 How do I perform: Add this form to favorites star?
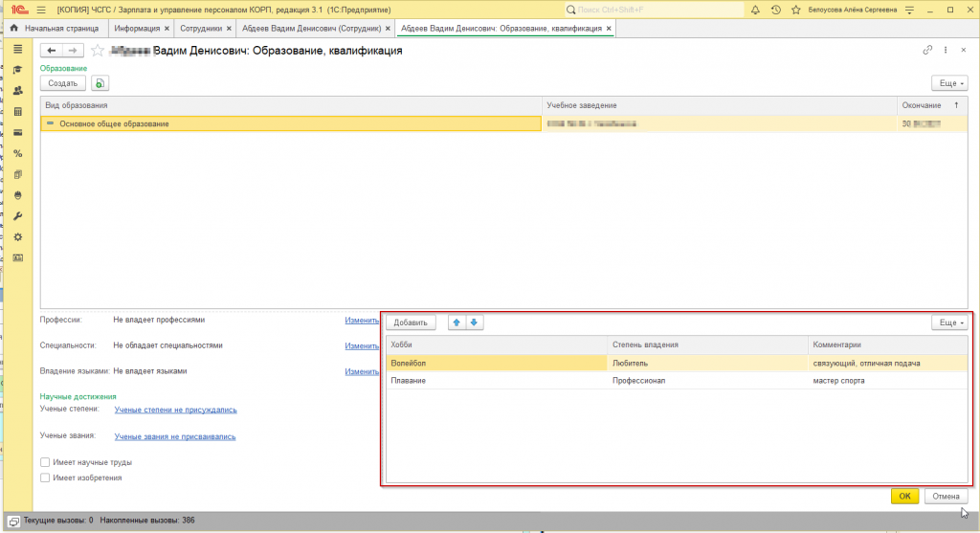98,51
